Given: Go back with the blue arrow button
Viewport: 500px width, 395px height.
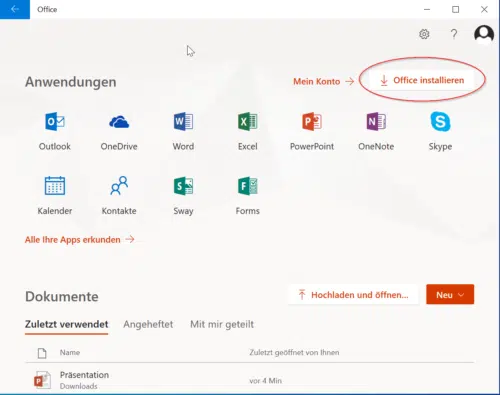Looking at the screenshot, I should (x=15, y=9).
